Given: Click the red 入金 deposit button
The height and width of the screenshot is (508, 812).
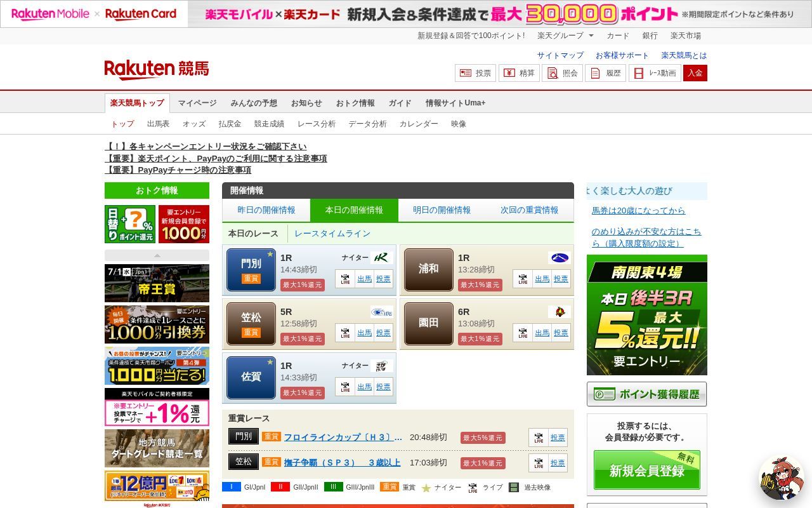Looking at the screenshot, I should (x=695, y=73).
